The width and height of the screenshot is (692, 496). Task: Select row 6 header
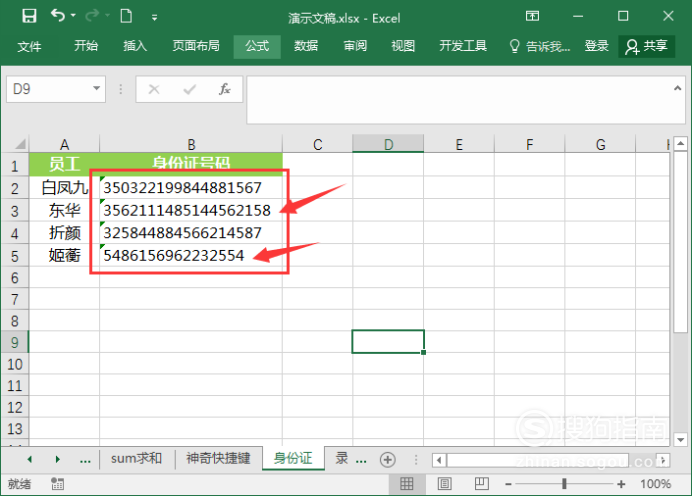pyautogui.click(x=15, y=278)
